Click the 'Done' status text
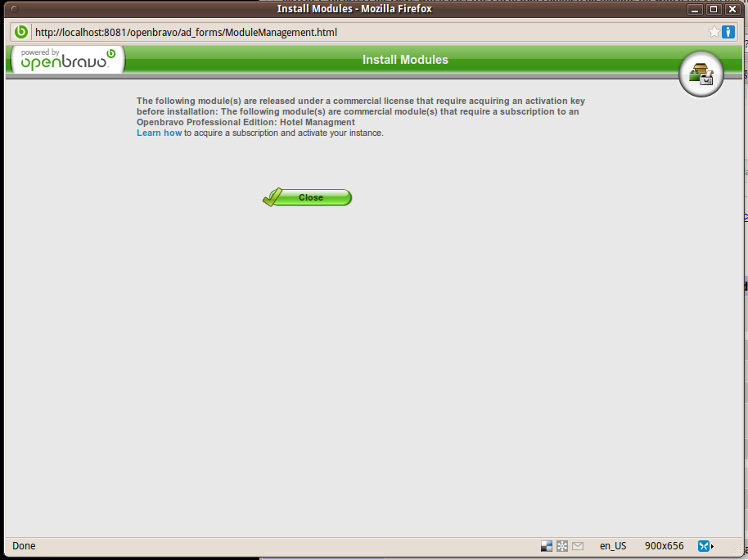 point(24,546)
